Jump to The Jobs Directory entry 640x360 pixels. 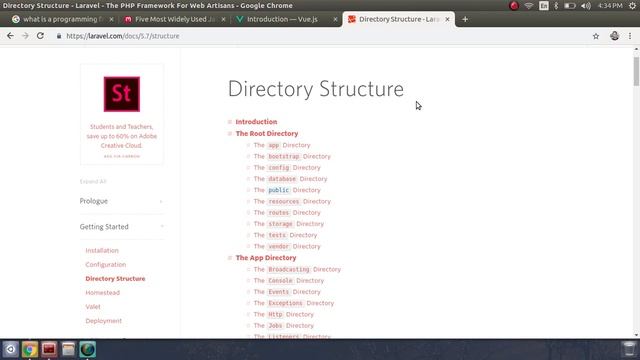[x=284, y=326]
